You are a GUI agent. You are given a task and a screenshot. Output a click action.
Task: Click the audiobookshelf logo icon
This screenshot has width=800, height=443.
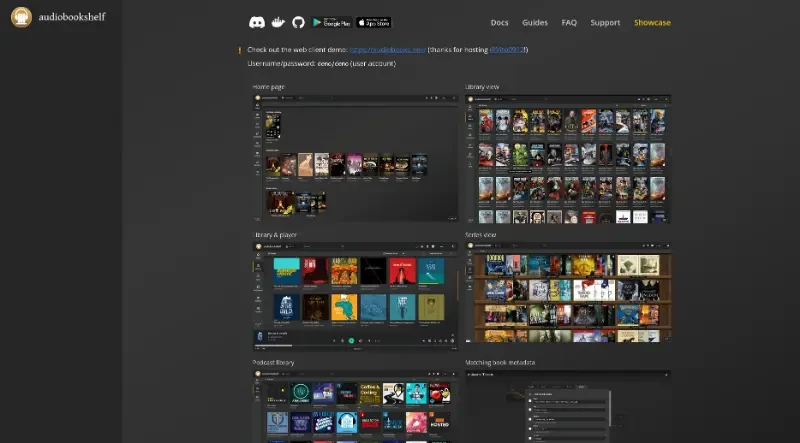coord(21,17)
